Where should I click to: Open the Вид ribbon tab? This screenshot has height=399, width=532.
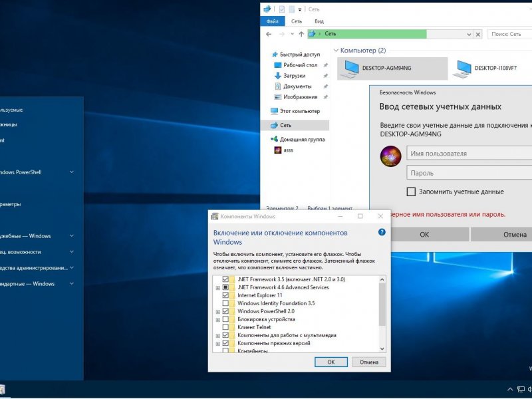[x=319, y=21]
